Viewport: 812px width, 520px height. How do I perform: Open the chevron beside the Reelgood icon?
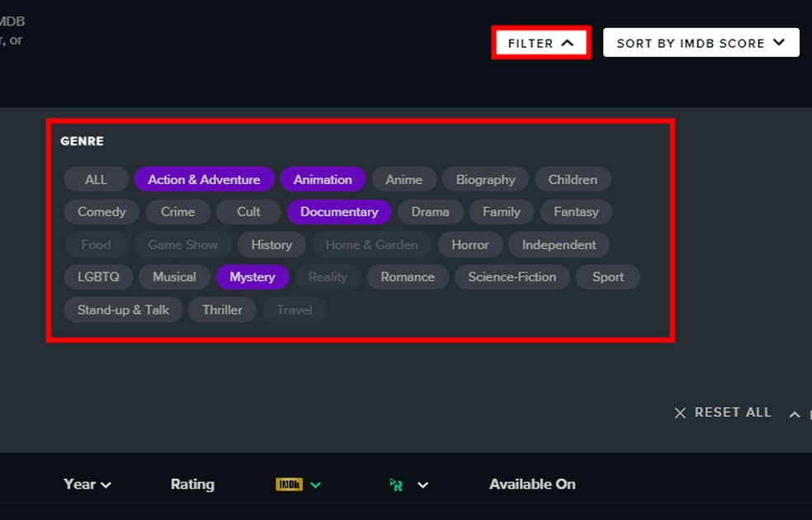click(x=423, y=485)
